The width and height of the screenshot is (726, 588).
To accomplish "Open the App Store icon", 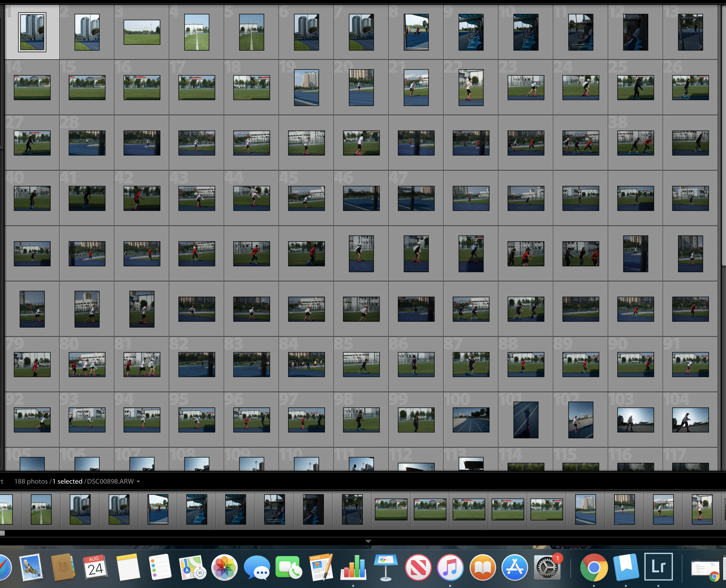I will [x=515, y=567].
